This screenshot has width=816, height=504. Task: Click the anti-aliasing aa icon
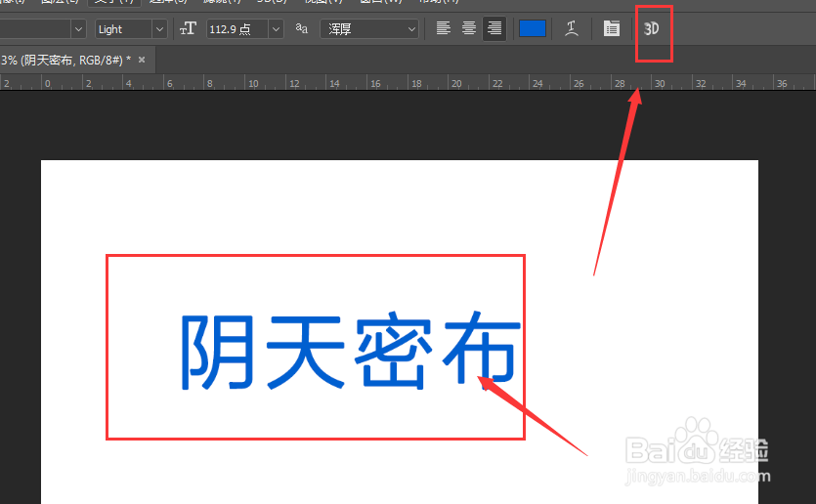pyautogui.click(x=301, y=28)
